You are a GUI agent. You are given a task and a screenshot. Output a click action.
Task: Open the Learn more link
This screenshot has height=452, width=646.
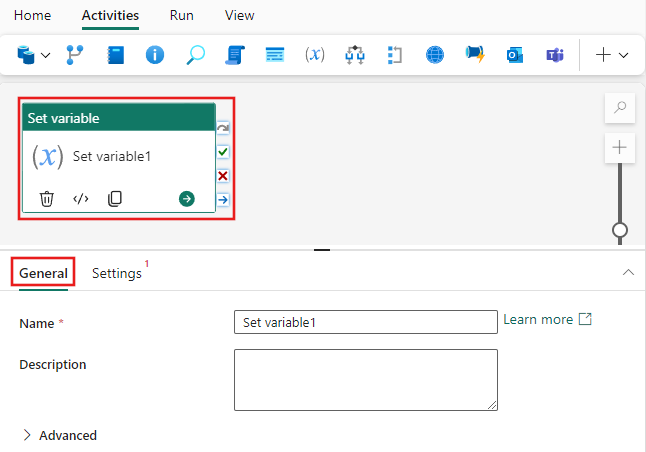[x=548, y=319]
